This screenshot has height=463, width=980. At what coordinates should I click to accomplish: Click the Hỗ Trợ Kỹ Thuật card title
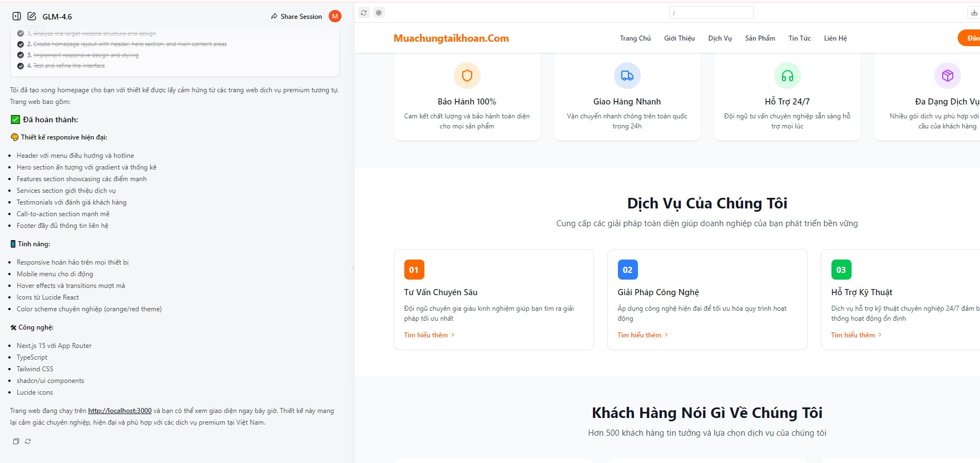tap(862, 292)
